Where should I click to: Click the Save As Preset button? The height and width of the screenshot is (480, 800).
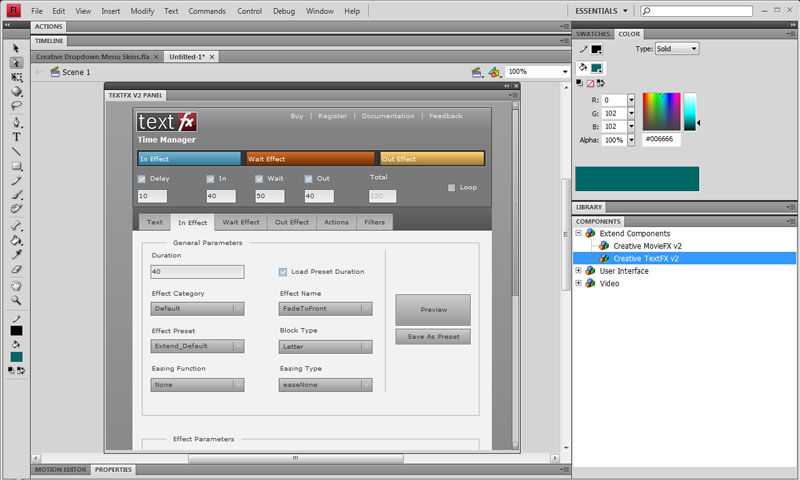433,337
